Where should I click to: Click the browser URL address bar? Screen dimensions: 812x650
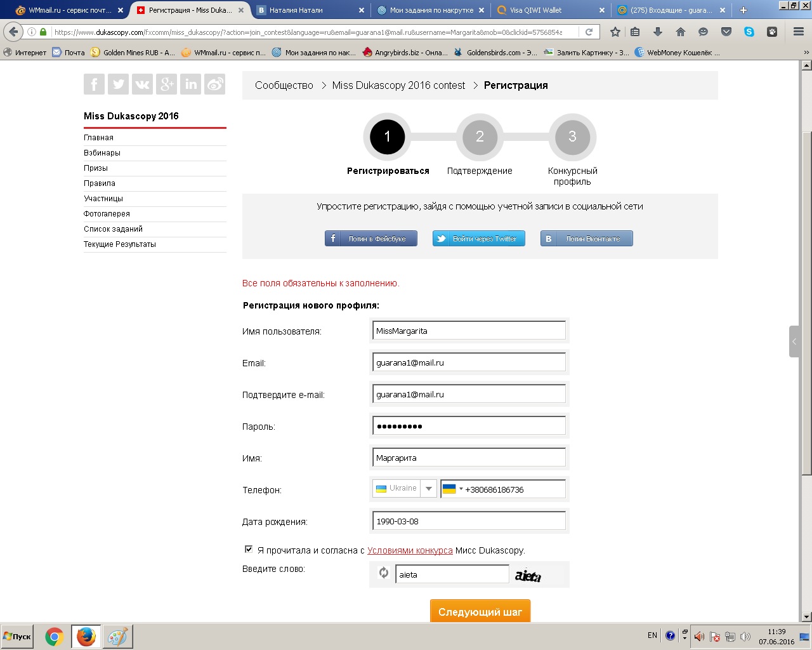pyautogui.click(x=308, y=32)
